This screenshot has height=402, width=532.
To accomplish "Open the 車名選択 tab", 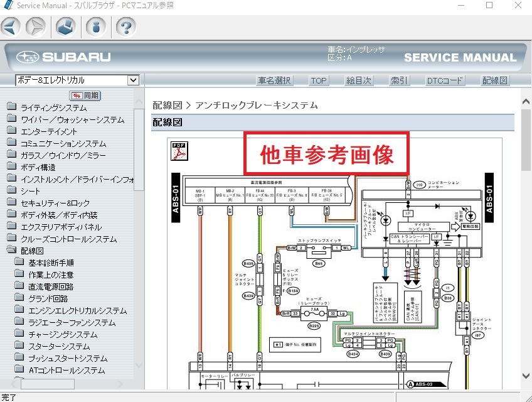I will click(274, 80).
